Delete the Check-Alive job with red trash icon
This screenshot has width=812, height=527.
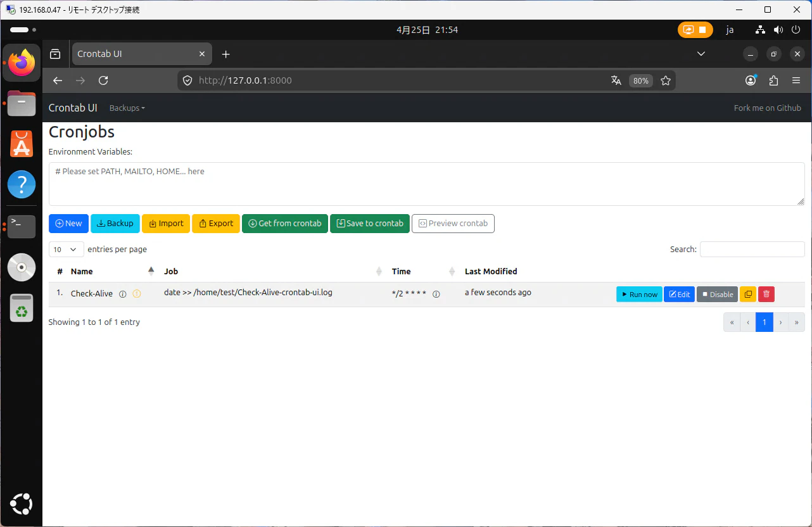coord(766,294)
